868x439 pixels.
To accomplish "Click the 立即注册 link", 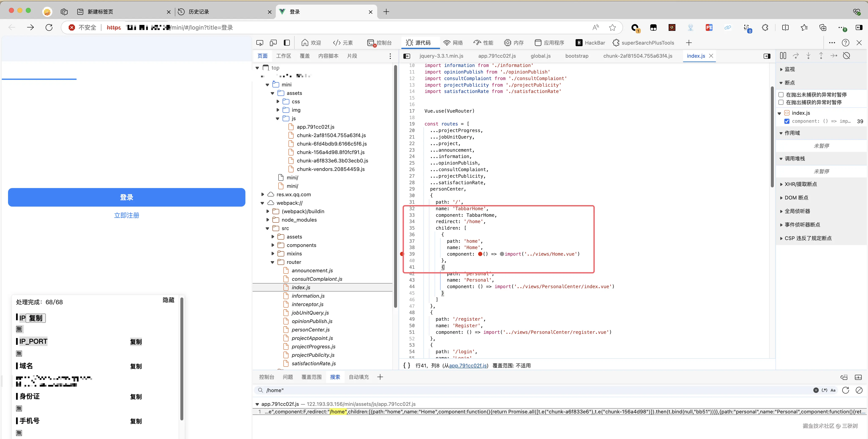I will [126, 215].
